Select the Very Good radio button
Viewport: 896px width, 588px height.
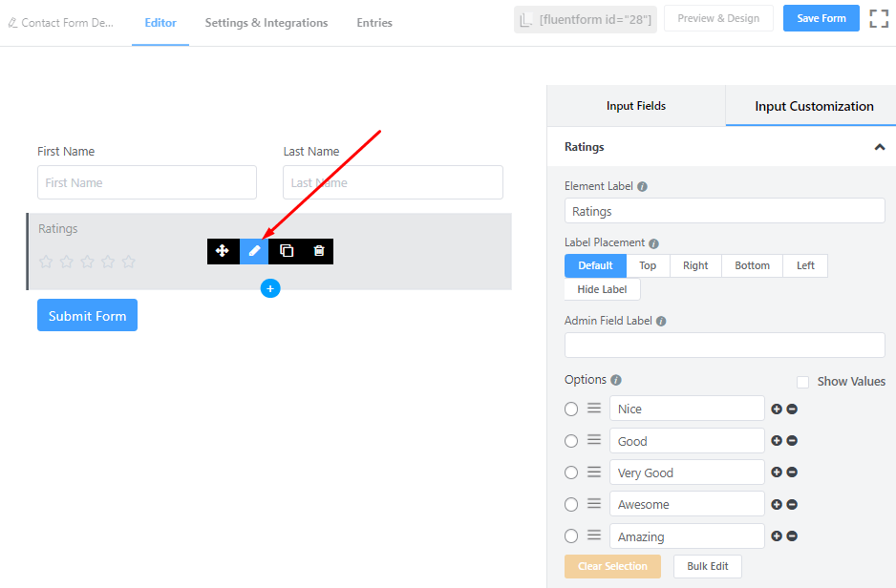(571, 472)
